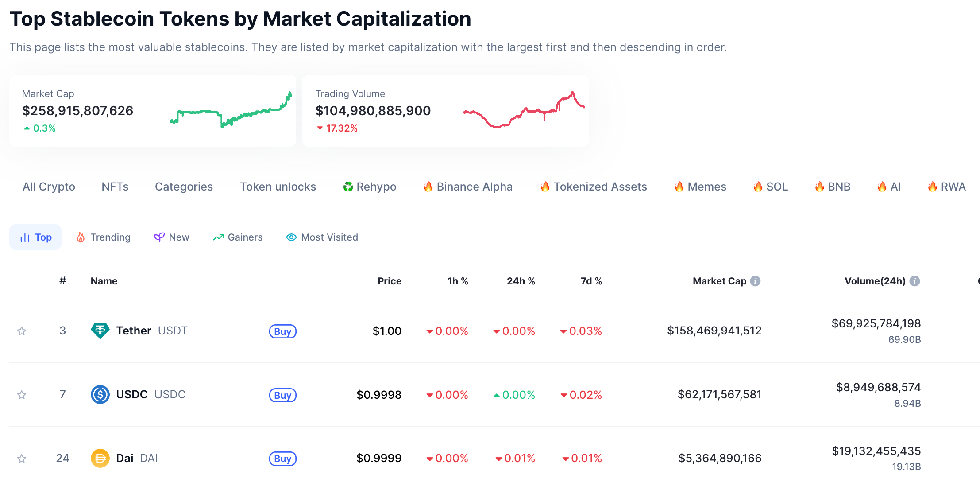Open the Binance Alpha category link
Screen dimensions: 980x490
click(467, 187)
